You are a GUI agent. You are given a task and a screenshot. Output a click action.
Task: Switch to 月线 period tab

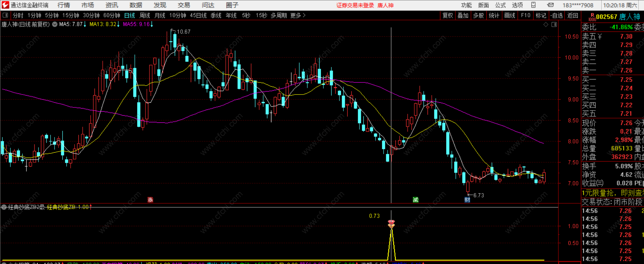[x=160, y=15]
